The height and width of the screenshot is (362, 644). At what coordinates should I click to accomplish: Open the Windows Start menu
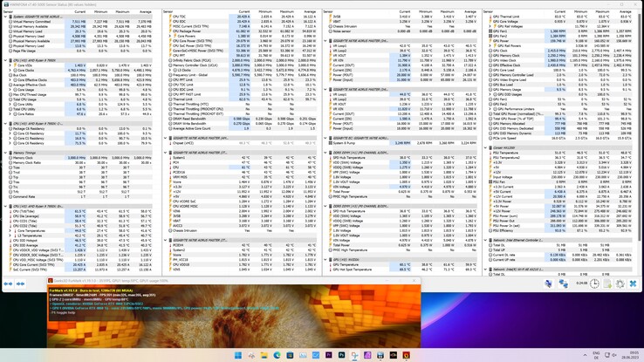(238, 355)
